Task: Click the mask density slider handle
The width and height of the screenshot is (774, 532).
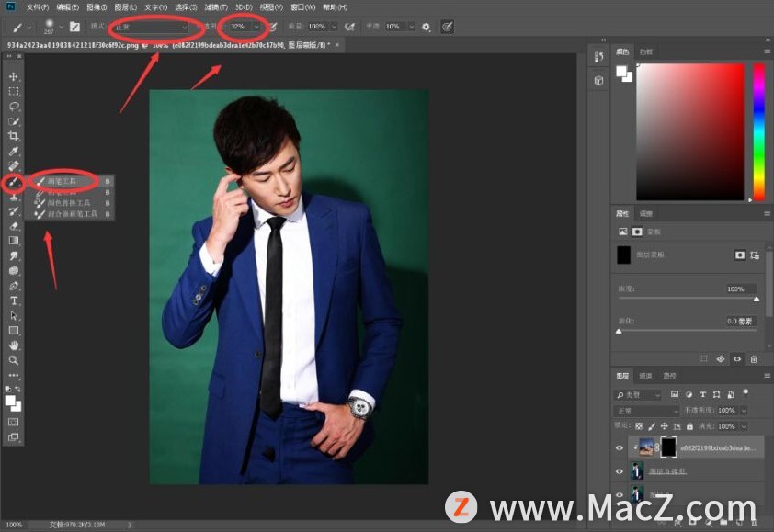Action: click(x=757, y=299)
